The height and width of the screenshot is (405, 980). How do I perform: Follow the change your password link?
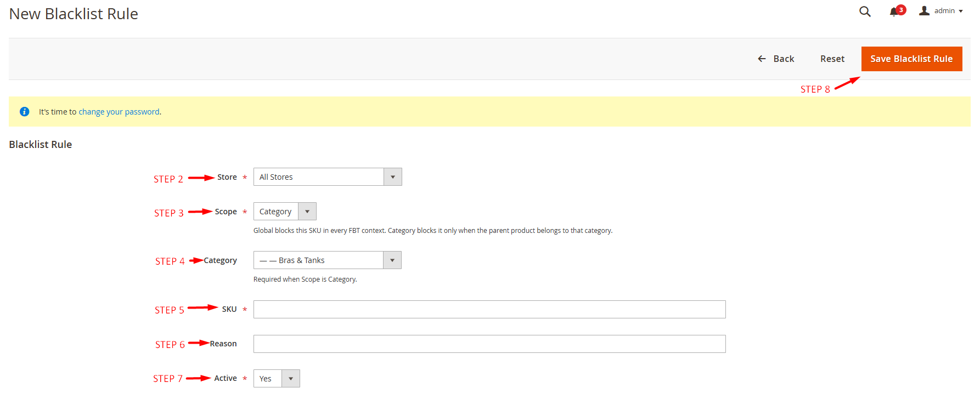[119, 112]
